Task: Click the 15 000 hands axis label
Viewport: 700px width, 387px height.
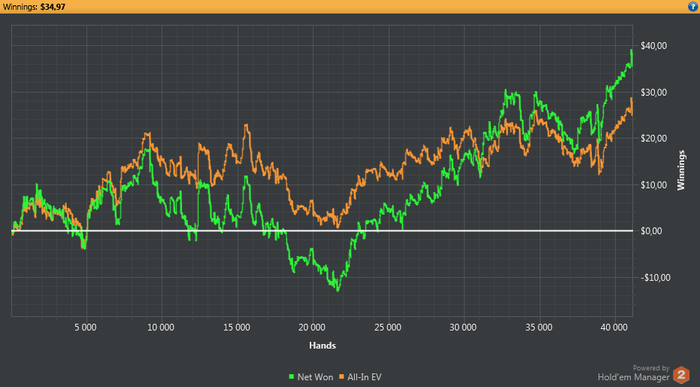Action: click(237, 328)
